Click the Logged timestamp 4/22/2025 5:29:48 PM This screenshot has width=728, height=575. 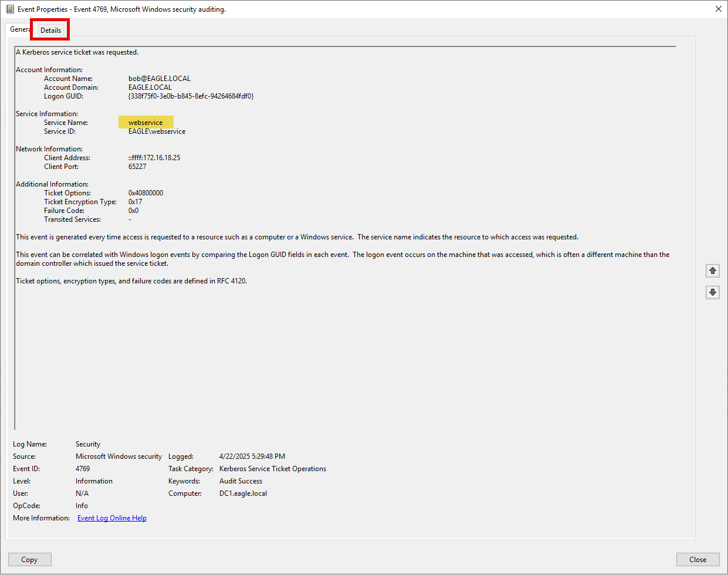coord(252,456)
